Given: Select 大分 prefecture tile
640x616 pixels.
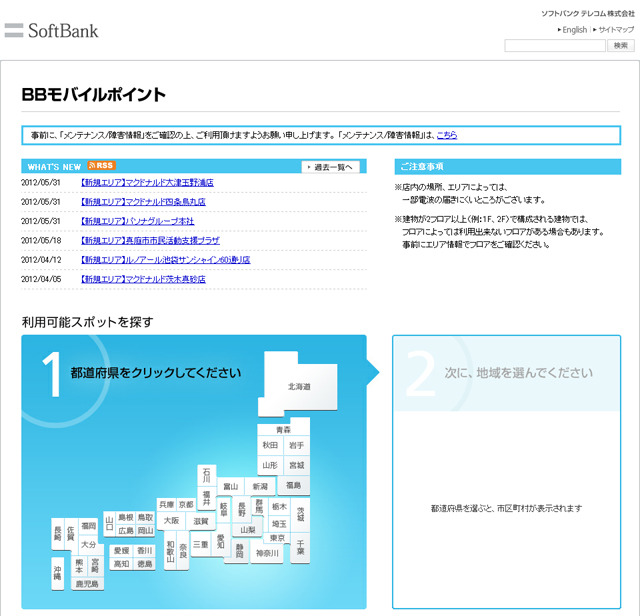Looking at the screenshot, I should [88, 544].
